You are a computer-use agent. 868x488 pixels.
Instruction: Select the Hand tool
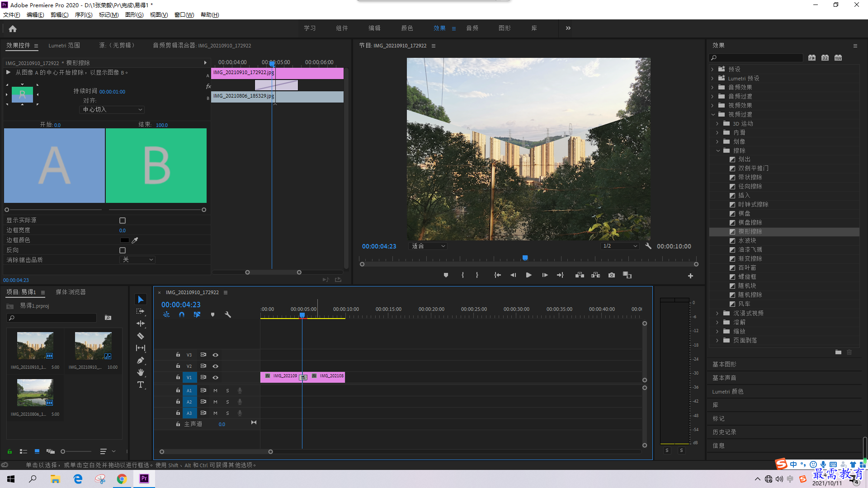point(141,372)
